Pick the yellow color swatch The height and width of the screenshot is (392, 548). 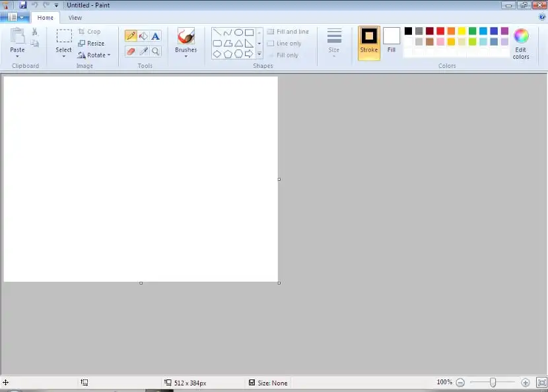click(462, 31)
